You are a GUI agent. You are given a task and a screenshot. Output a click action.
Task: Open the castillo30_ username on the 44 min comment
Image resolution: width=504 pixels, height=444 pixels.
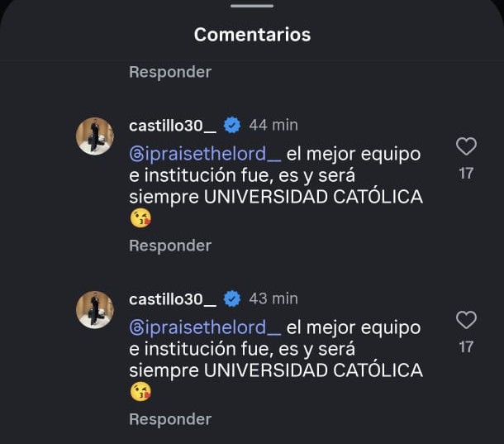click(x=173, y=125)
